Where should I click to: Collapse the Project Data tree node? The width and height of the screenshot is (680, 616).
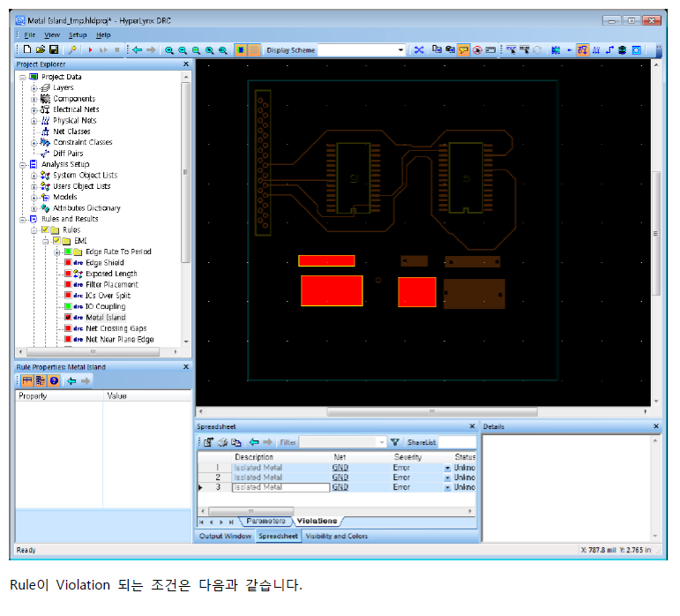click(x=21, y=77)
